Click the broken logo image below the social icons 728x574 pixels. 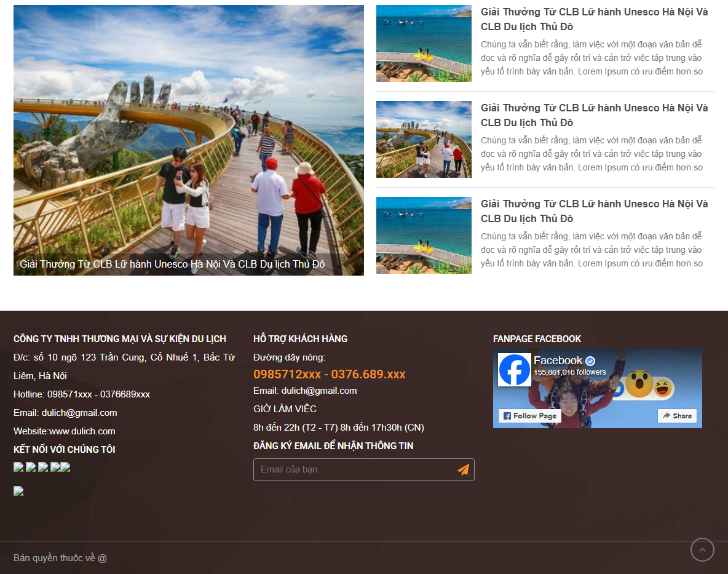pyautogui.click(x=18, y=491)
